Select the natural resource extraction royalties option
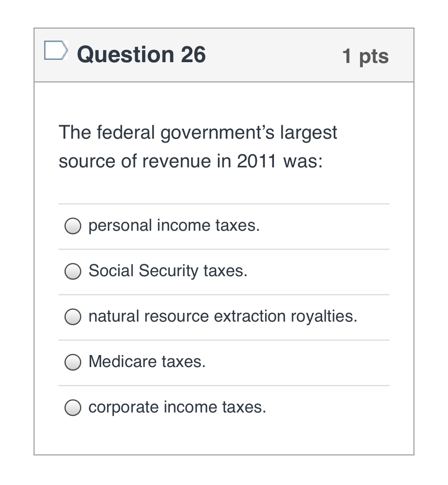The image size is (448, 485). click(73, 317)
